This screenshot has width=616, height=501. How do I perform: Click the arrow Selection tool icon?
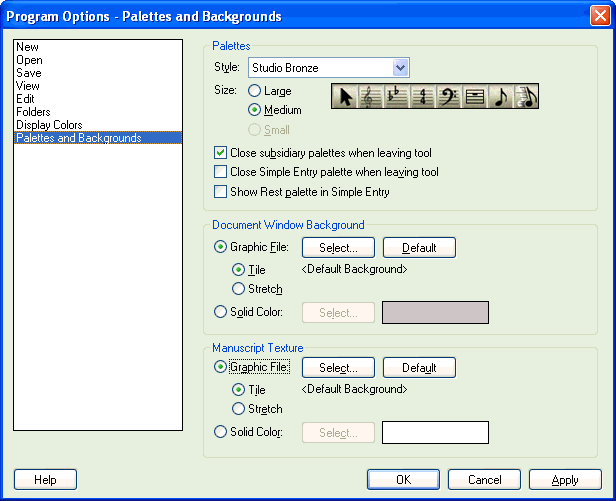(x=346, y=98)
